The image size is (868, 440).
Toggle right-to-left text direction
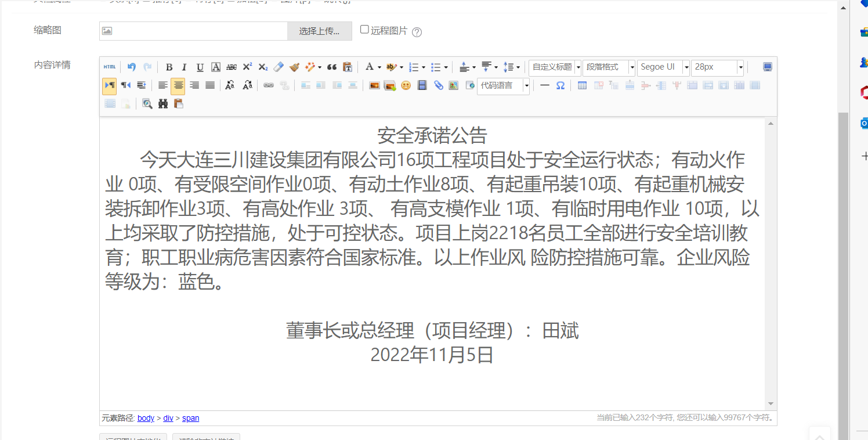125,85
